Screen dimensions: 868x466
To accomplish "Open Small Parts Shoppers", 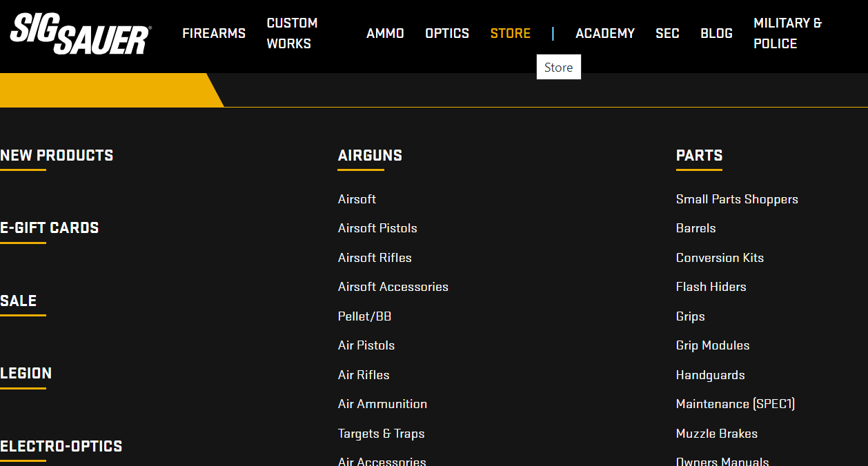I will tap(737, 199).
